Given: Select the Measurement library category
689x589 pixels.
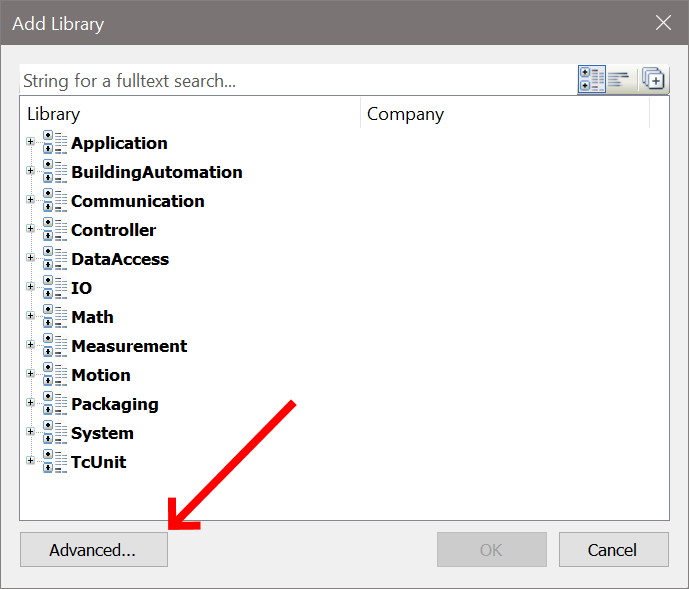Looking at the screenshot, I should [x=129, y=346].
